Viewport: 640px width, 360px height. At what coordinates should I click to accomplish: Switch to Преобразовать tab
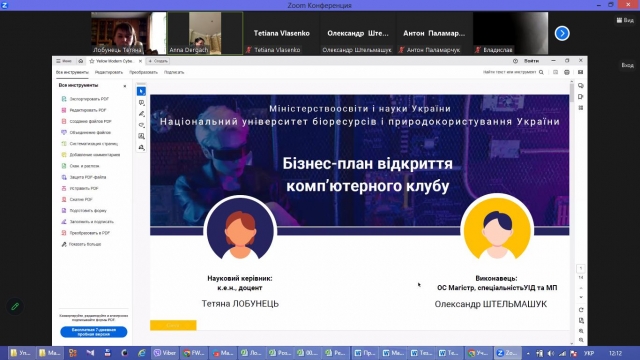click(143, 72)
